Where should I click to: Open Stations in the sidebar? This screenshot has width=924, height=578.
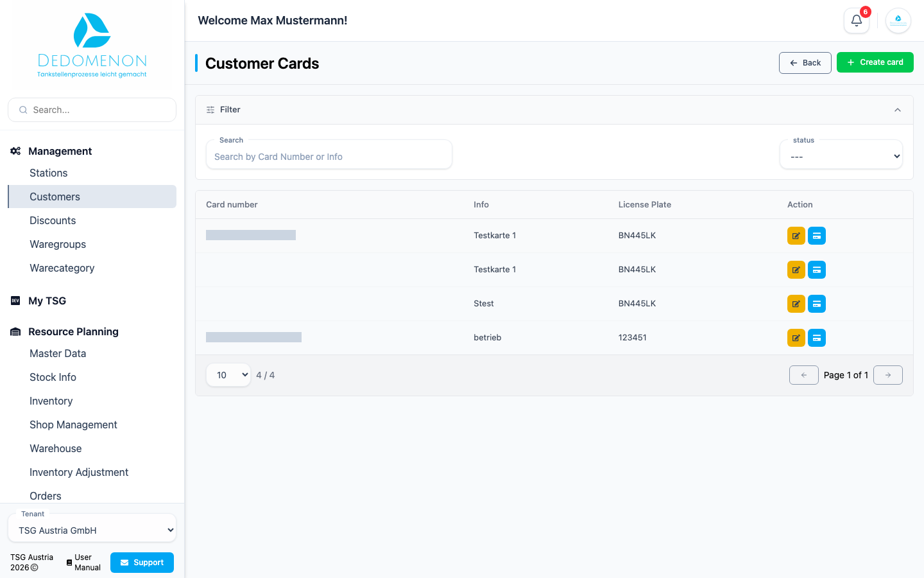tap(92, 173)
